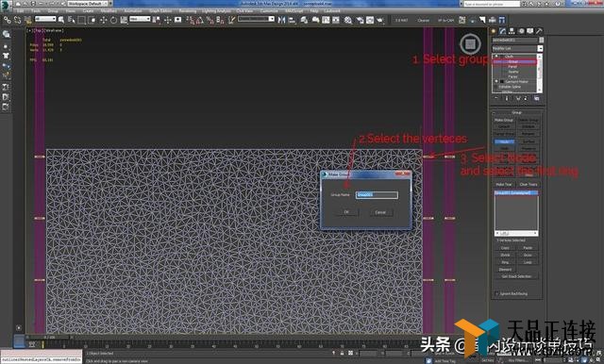
Task: Open the Rendering menu
Action: coord(188,11)
